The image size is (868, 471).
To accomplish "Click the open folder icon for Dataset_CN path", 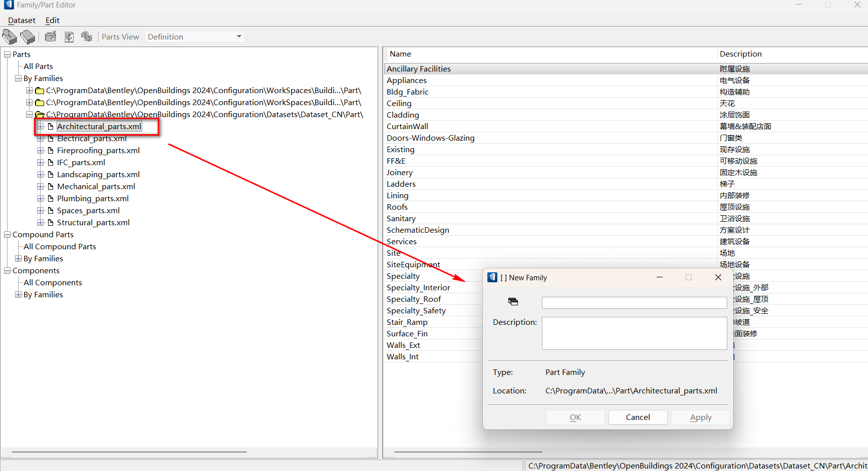I will coord(40,115).
